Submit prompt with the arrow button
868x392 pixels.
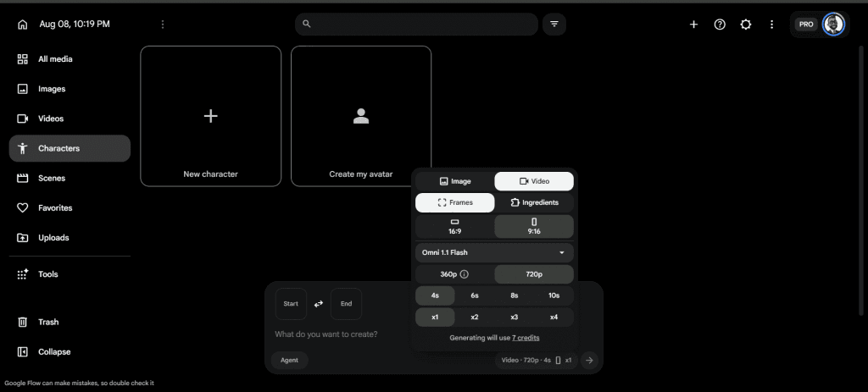coord(590,361)
